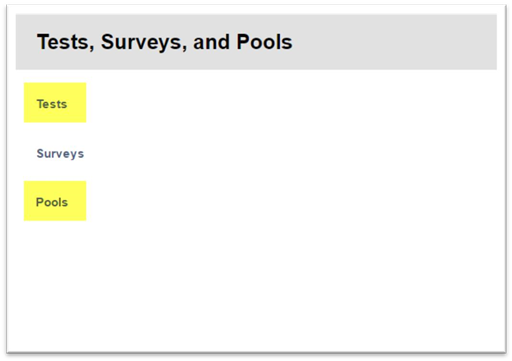Choose Surveys from the list
512x361 pixels.
(x=60, y=154)
